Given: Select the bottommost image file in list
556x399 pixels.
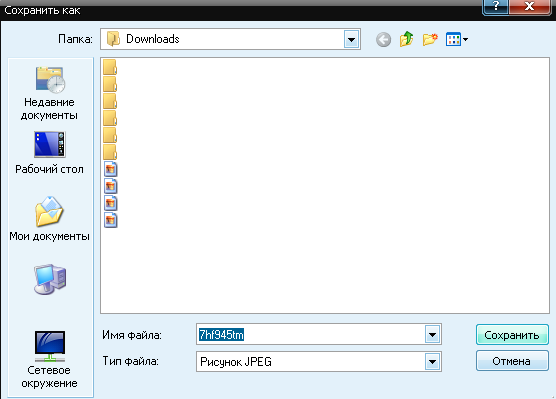Looking at the screenshot, I should [111, 220].
